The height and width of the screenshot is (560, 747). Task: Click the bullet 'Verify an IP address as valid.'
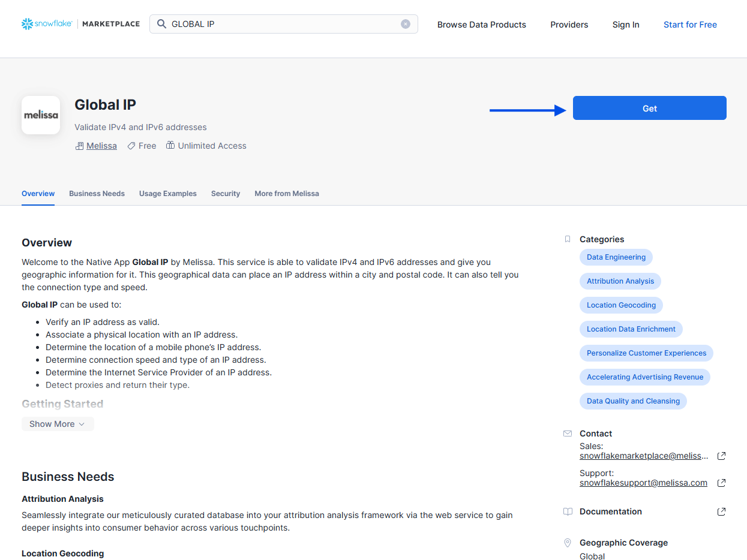103,322
